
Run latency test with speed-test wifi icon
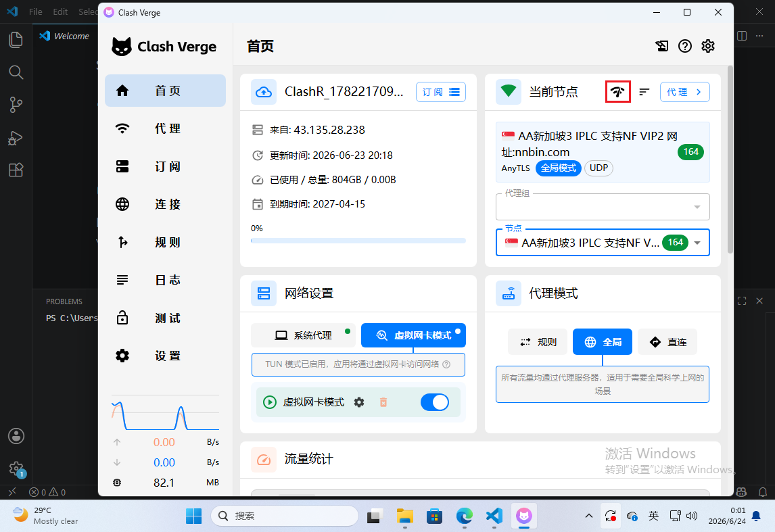pos(618,92)
